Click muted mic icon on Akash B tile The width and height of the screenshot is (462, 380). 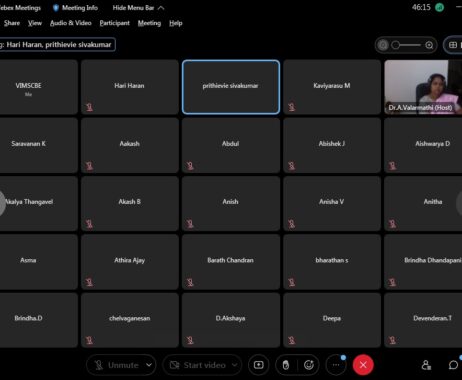tap(89, 224)
